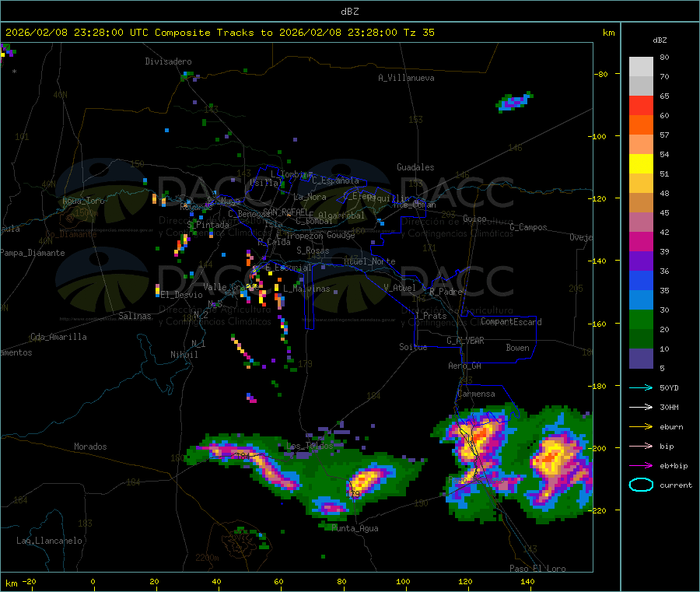Click the 'La_Nora' place label
Image resolution: width=700 pixels, height=592 pixels.
[310, 197]
